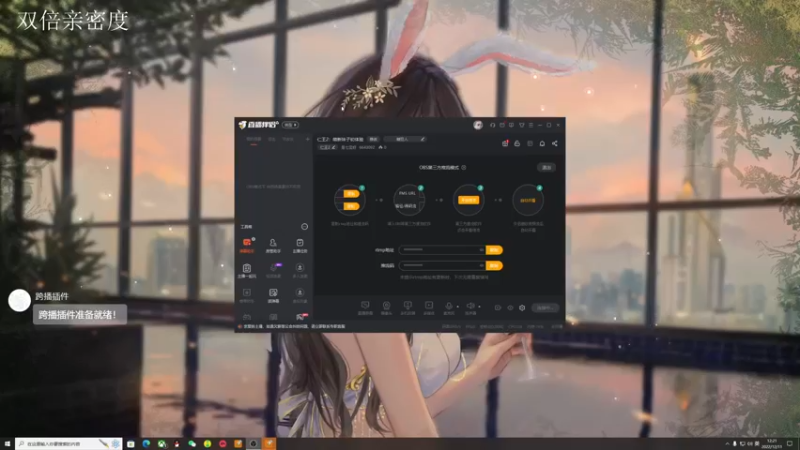Viewport: 800px width, 450px height.
Task: Click the rtmp address field
Action: point(442,250)
